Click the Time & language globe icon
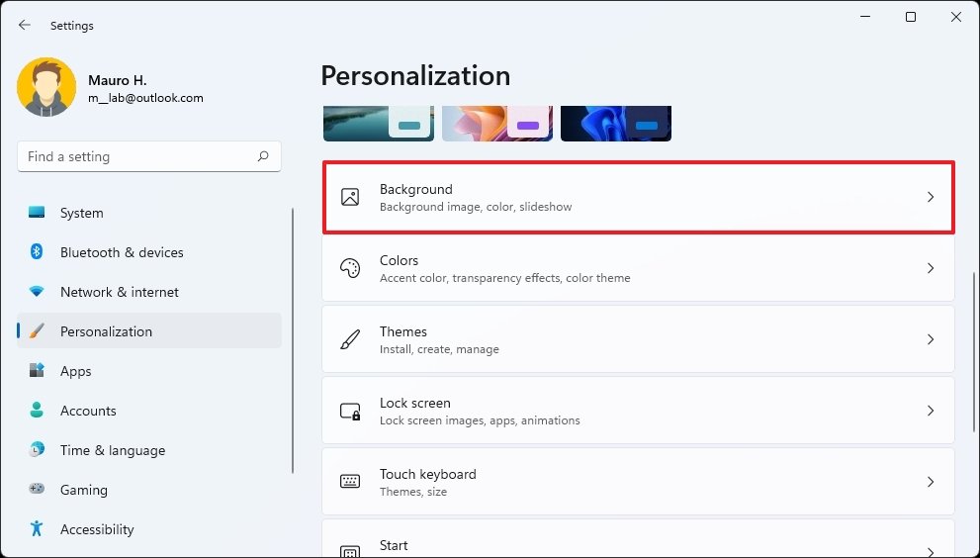This screenshot has height=558, width=980. pyautogui.click(x=37, y=449)
